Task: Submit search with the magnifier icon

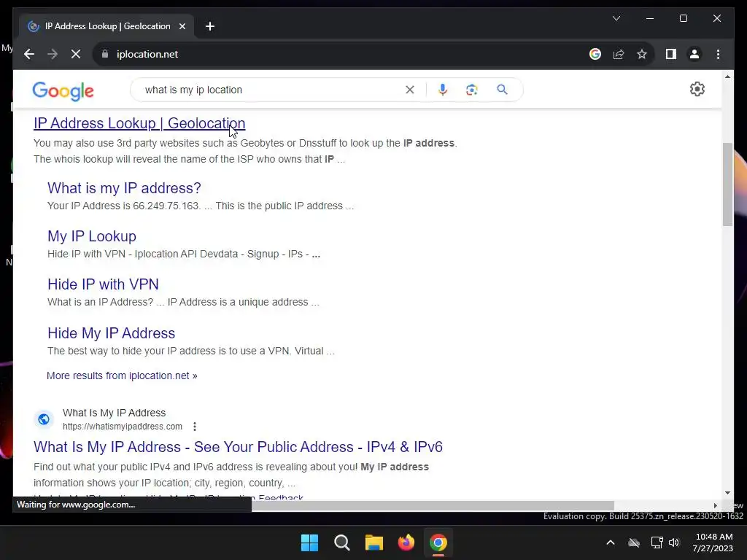Action: tap(502, 90)
